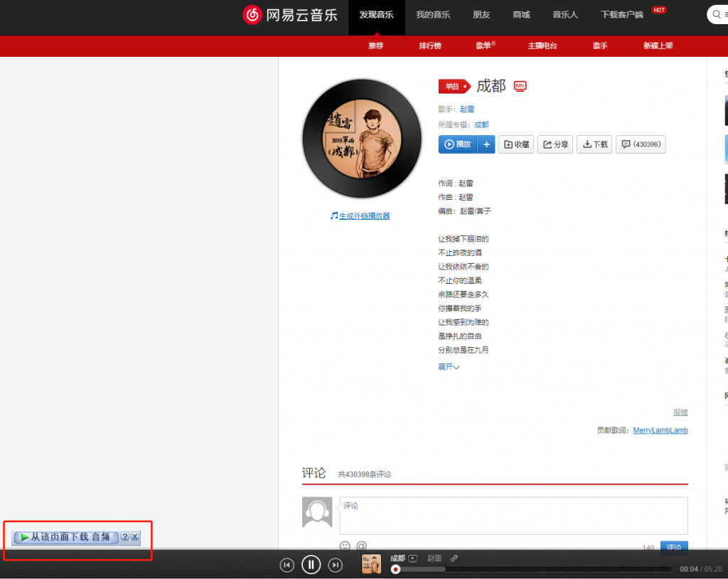Click the 收藏 button
This screenshot has width=728, height=579.
(516, 144)
